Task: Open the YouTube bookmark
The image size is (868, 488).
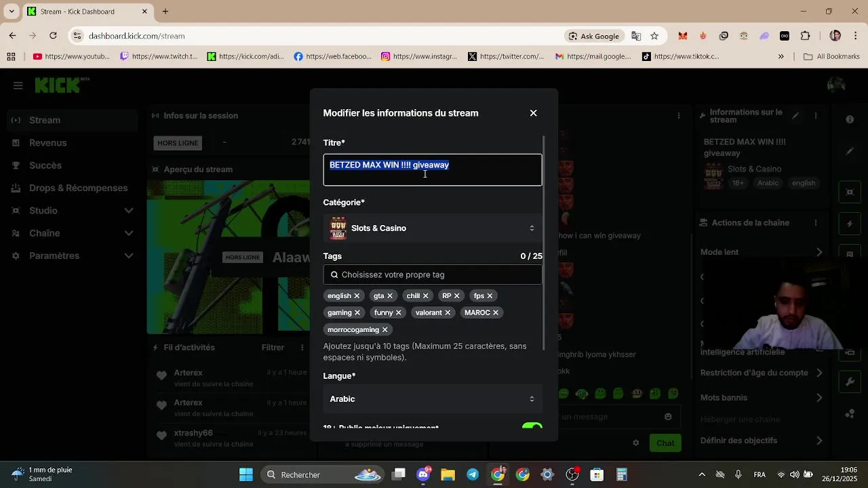Action: (71, 57)
